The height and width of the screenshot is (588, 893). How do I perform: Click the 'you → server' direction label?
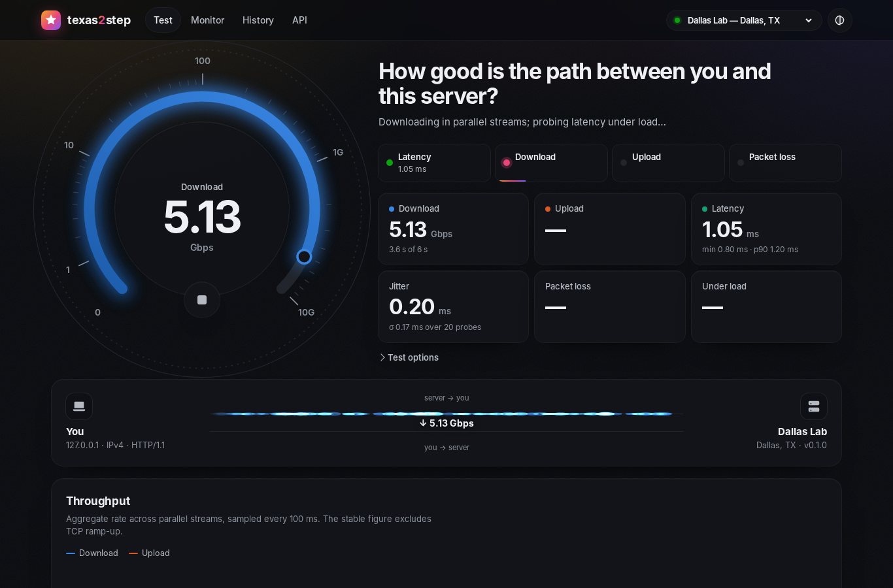[446, 448]
